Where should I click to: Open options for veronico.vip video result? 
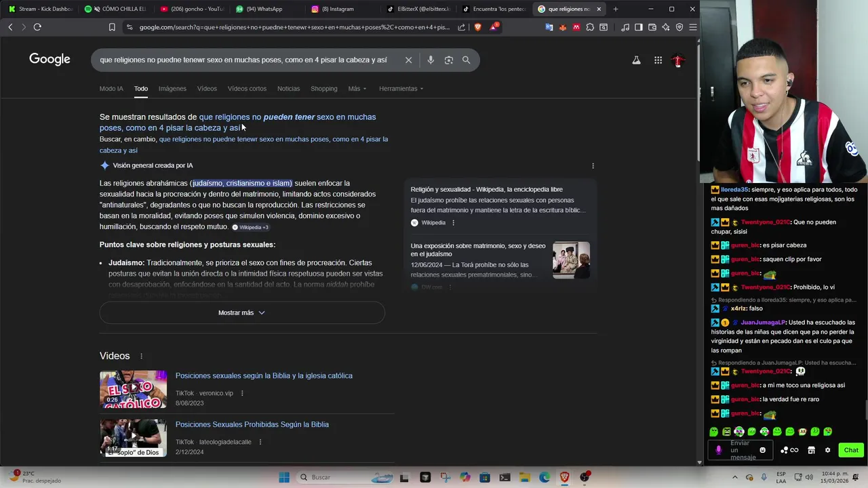[x=242, y=393]
